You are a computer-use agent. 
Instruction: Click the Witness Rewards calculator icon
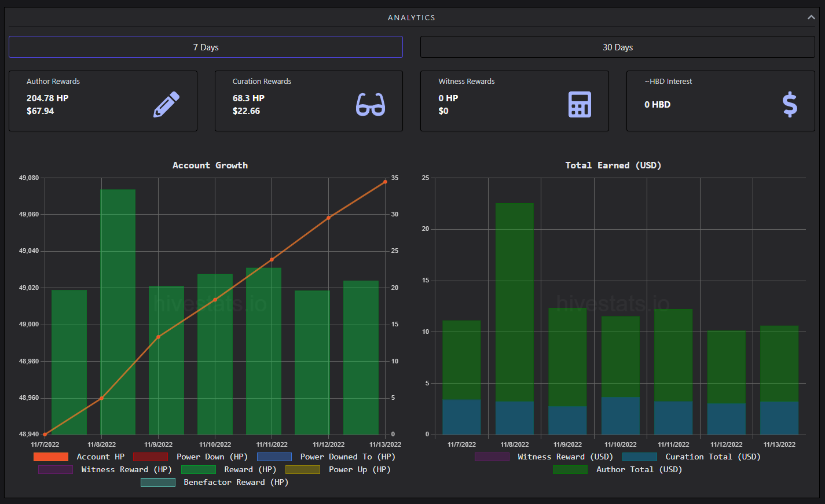(x=580, y=105)
